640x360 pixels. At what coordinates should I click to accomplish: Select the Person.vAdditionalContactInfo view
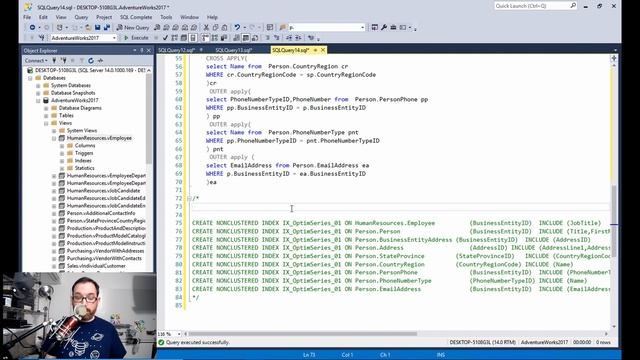pos(101,213)
